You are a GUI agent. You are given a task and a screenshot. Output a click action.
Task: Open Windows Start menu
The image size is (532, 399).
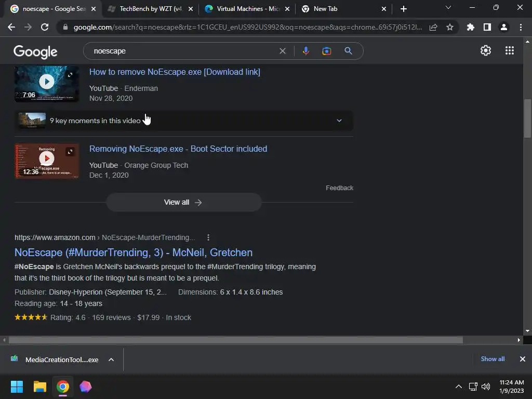17,387
